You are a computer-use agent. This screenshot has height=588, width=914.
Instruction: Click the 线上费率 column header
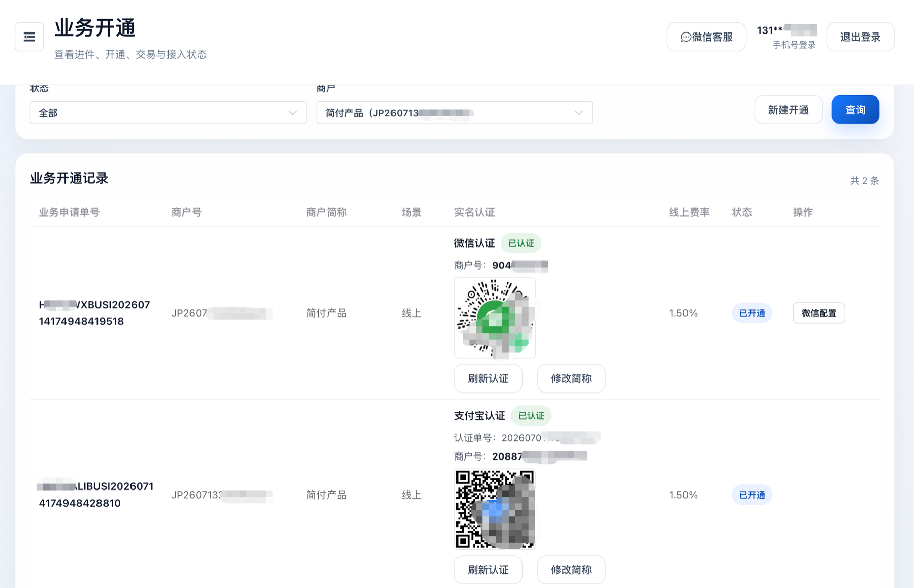[689, 212]
